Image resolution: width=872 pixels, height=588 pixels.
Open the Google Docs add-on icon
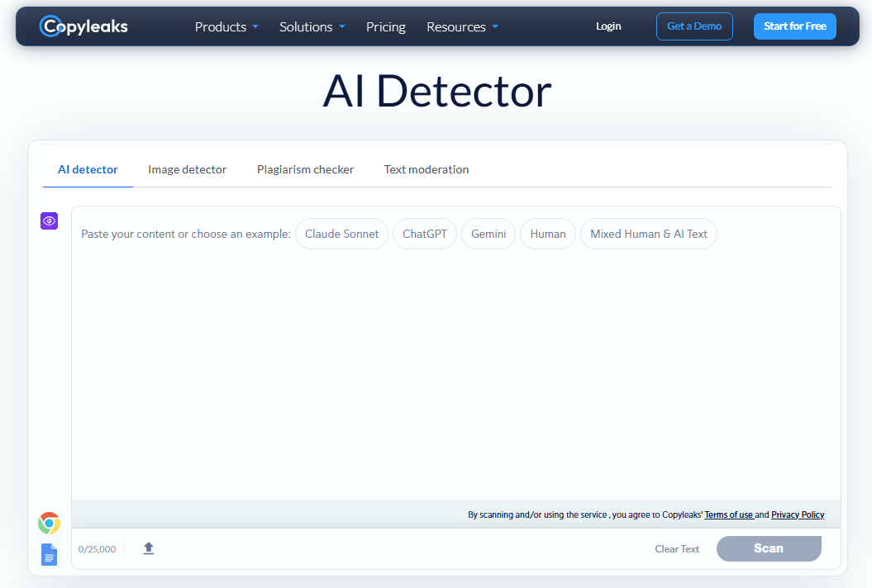point(49,554)
